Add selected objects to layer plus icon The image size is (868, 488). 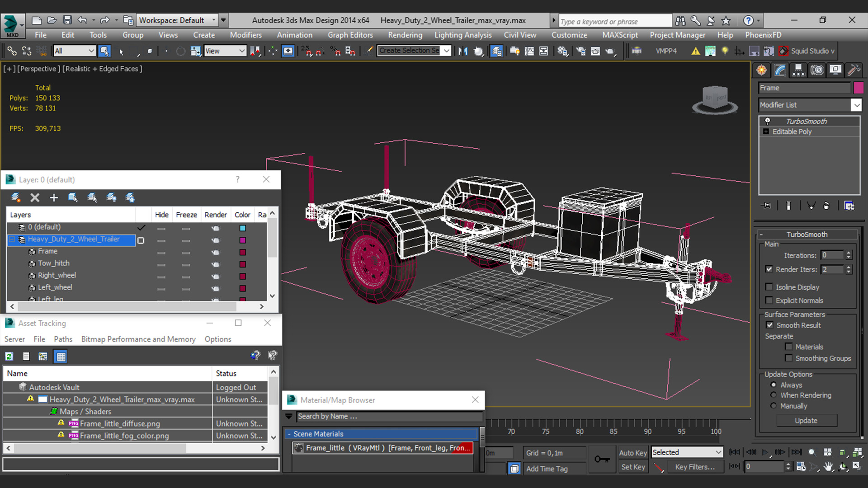[54, 198]
